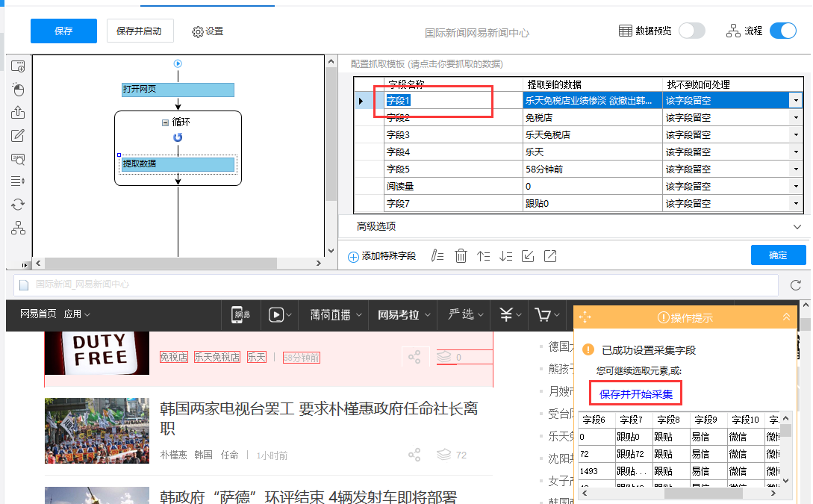Collapse the 操作提示 panel with chevron
The image size is (813, 504).
(x=787, y=317)
